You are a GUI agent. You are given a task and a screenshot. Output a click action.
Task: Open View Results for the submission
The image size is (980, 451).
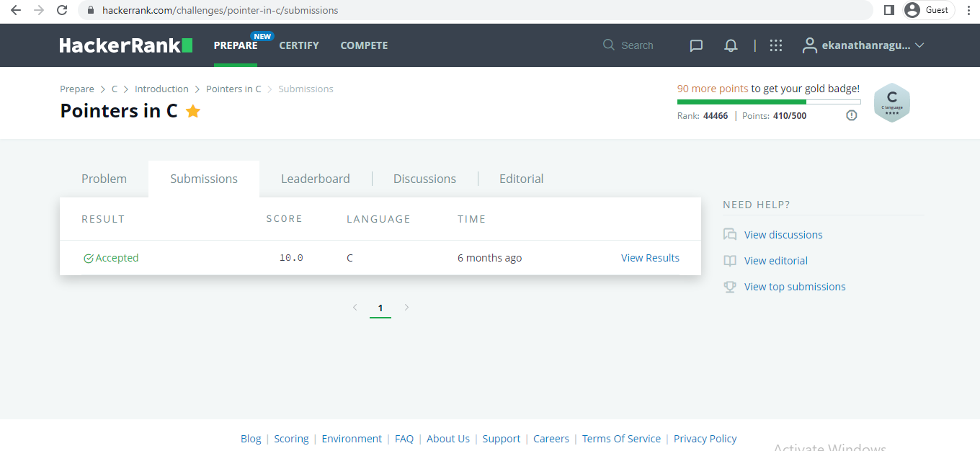650,258
